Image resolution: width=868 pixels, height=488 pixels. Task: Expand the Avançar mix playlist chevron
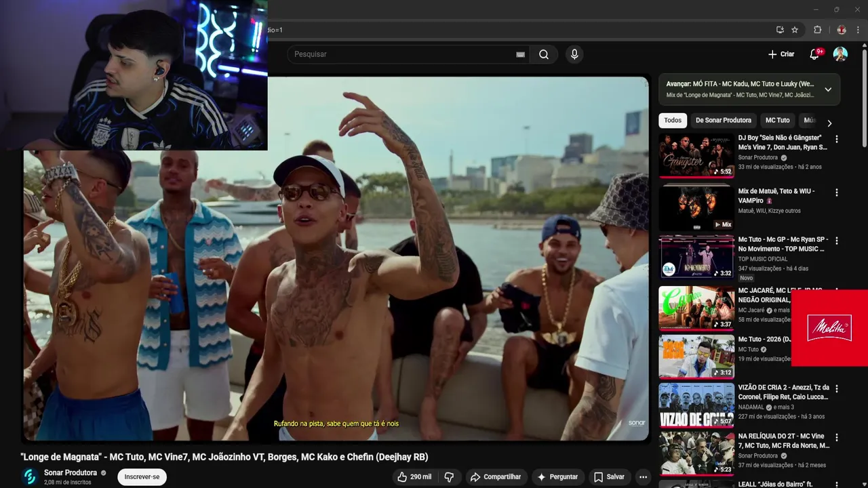point(828,89)
